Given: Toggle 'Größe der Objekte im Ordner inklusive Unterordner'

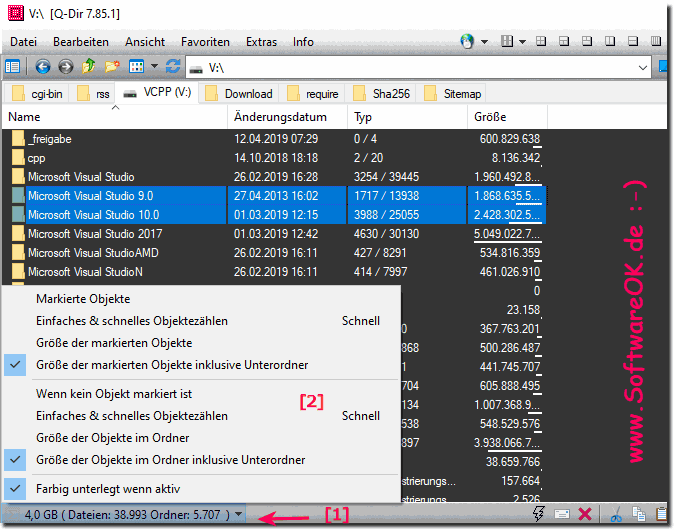Looking at the screenshot, I should click(170, 460).
